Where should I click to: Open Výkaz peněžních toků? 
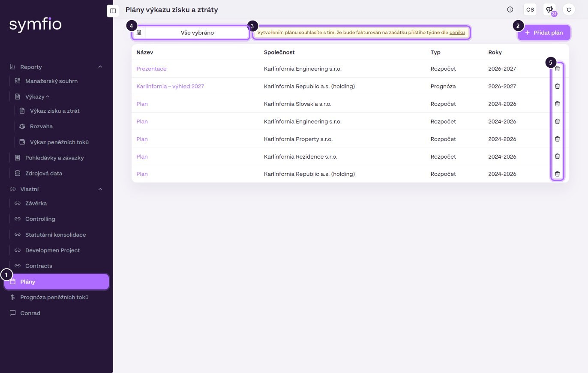point(59,142)
